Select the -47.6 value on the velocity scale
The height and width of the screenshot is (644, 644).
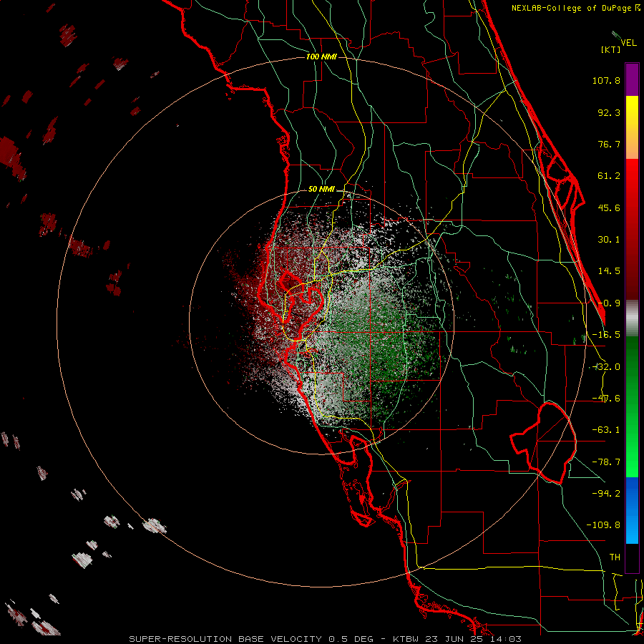click(x=606, y=399)
